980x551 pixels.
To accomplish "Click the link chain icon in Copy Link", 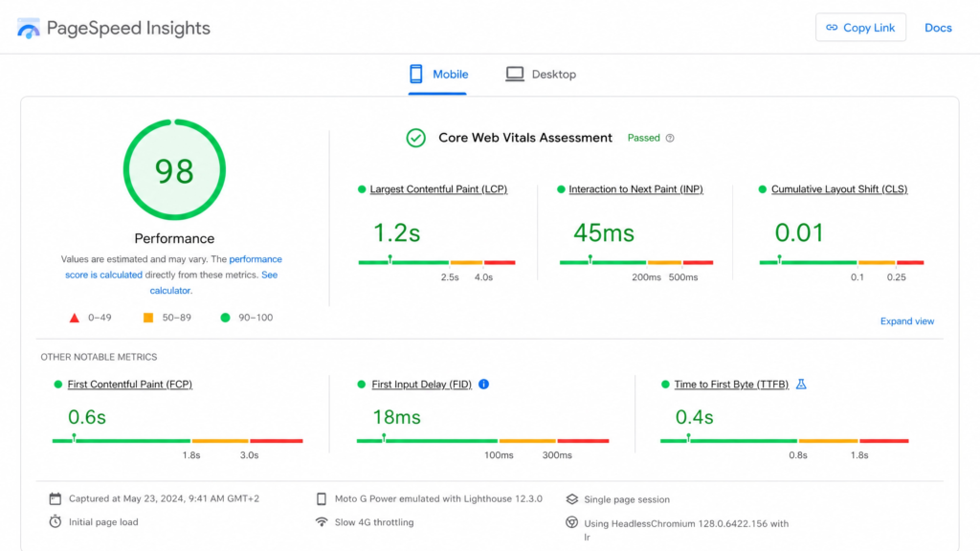I will 832,28.
